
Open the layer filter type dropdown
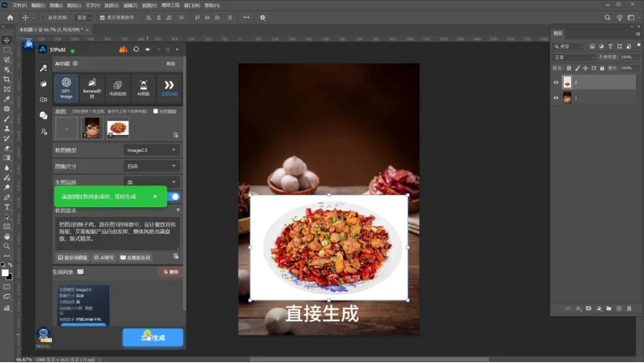[x=568, y=46]
